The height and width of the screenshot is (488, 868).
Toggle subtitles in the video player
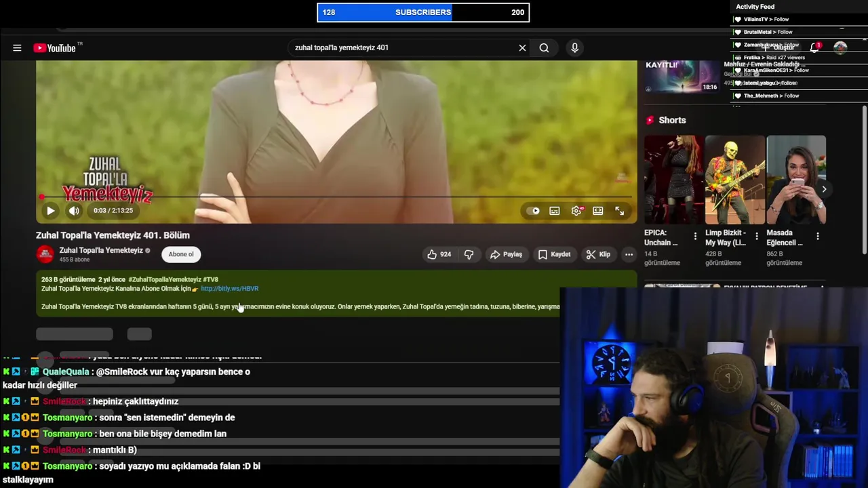555,211
